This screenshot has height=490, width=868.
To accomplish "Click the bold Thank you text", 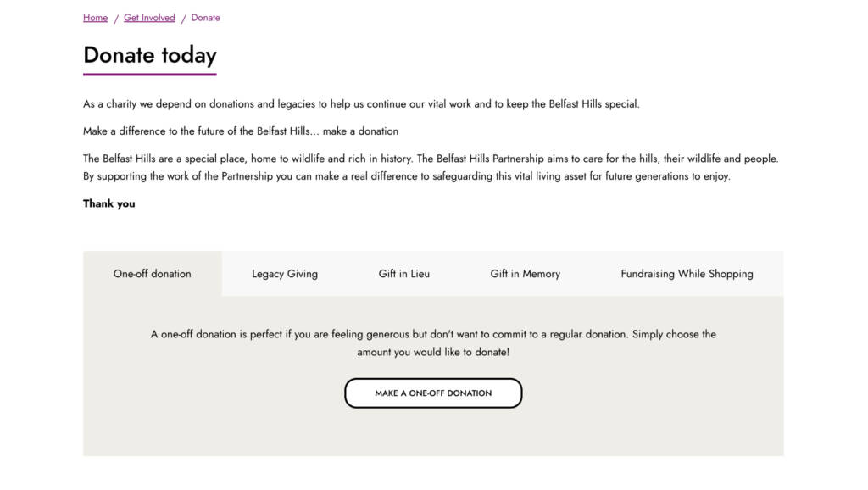I will 109,203.
